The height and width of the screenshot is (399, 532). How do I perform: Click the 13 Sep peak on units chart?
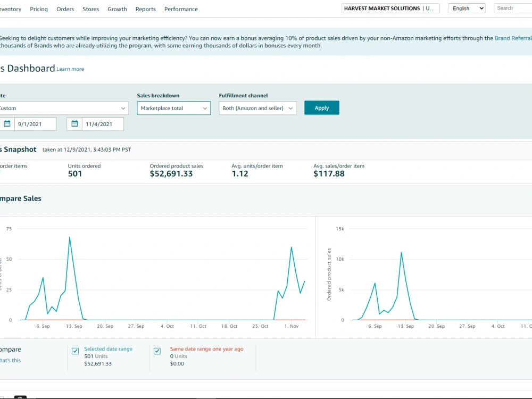click(70, 237)
